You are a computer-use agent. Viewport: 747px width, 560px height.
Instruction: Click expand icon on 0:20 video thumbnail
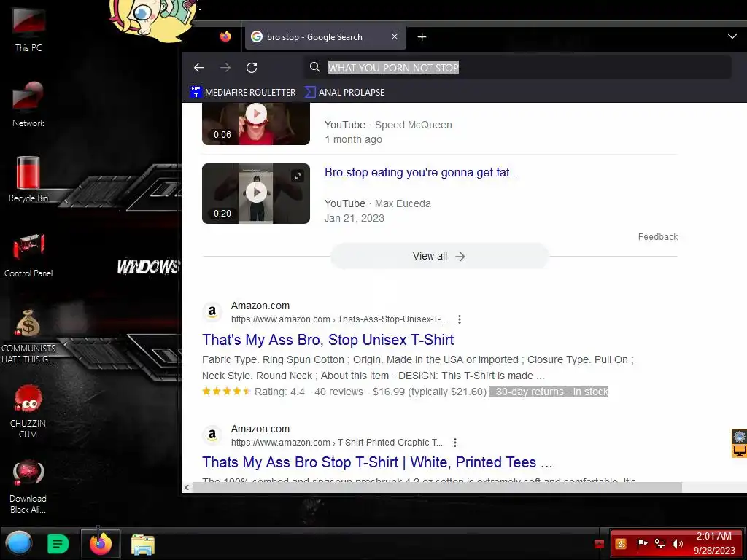coord(298,176)
